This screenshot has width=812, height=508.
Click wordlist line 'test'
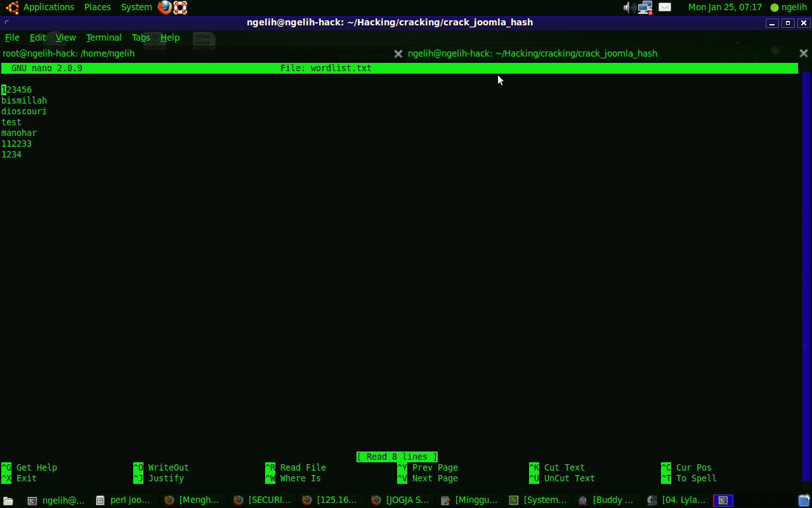[11, 122]
